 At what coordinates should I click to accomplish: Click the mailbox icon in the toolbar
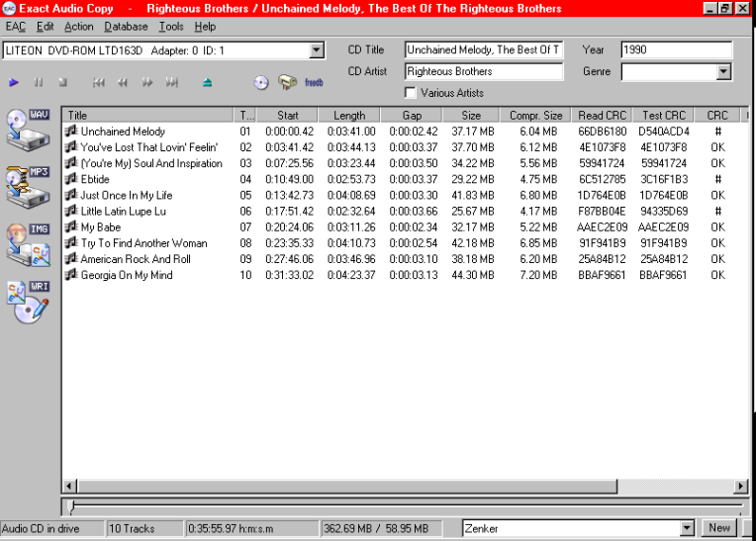(287, 83)
